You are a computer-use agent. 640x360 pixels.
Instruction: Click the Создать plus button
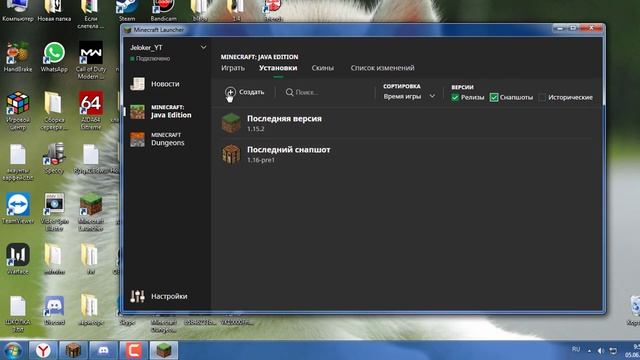[244, 92]
